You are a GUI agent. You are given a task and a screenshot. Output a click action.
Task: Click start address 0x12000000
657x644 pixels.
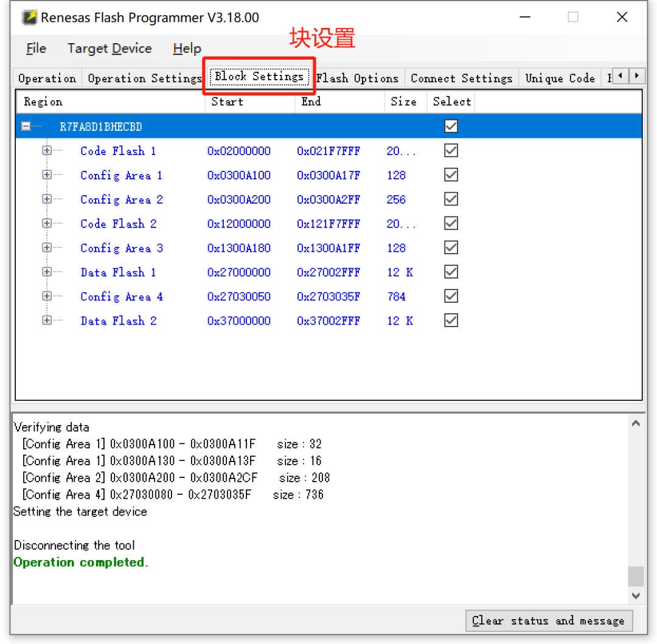coord(239,224)
